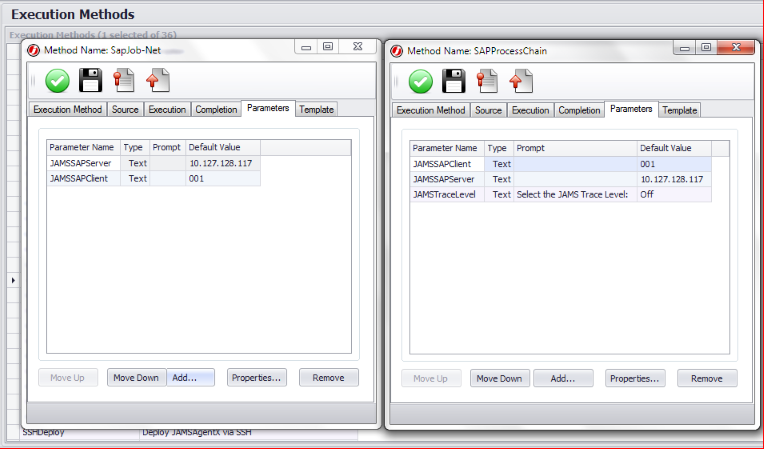The height and width of the screenshot is (449, 764).
Task: Select JAMSTraceLevel row in SAPProcessChain window
Action: [561, 194]
